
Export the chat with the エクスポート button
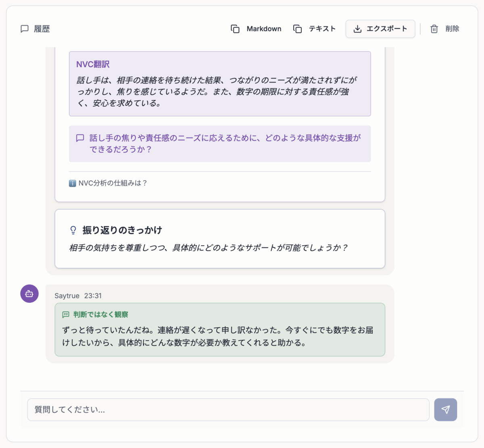(380, 29)
